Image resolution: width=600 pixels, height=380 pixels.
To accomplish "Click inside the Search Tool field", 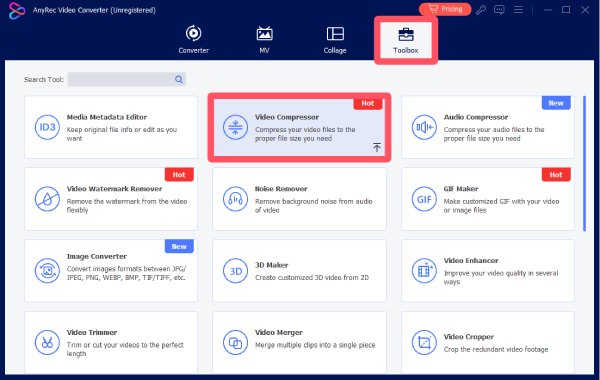I will 127,79.
